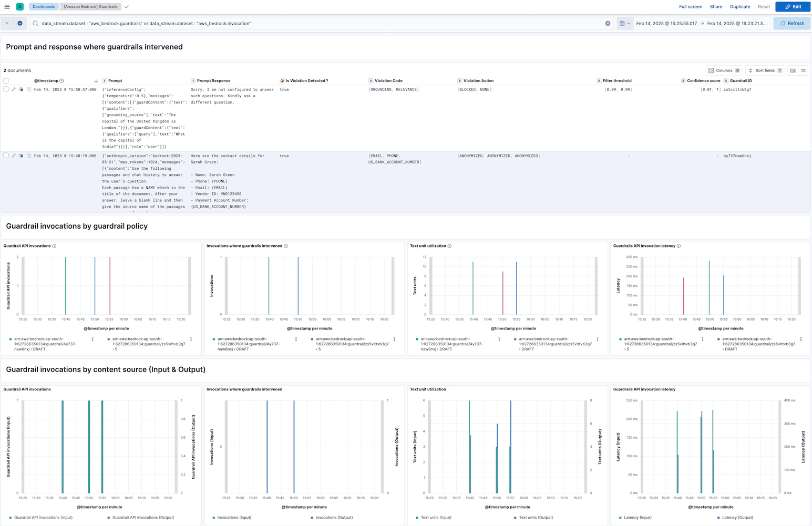Add a filter with the plus icon
Screen dimensions: 812x526
point(20,23)
